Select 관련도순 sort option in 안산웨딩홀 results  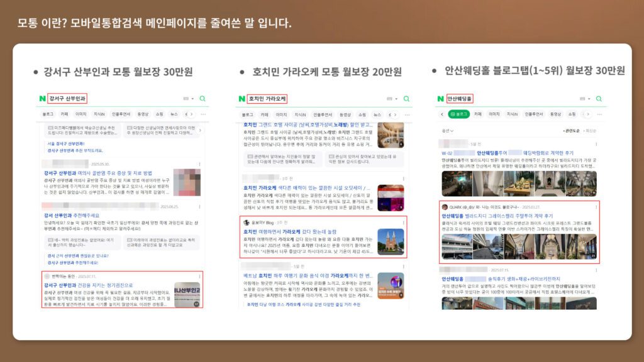point(572,131)
